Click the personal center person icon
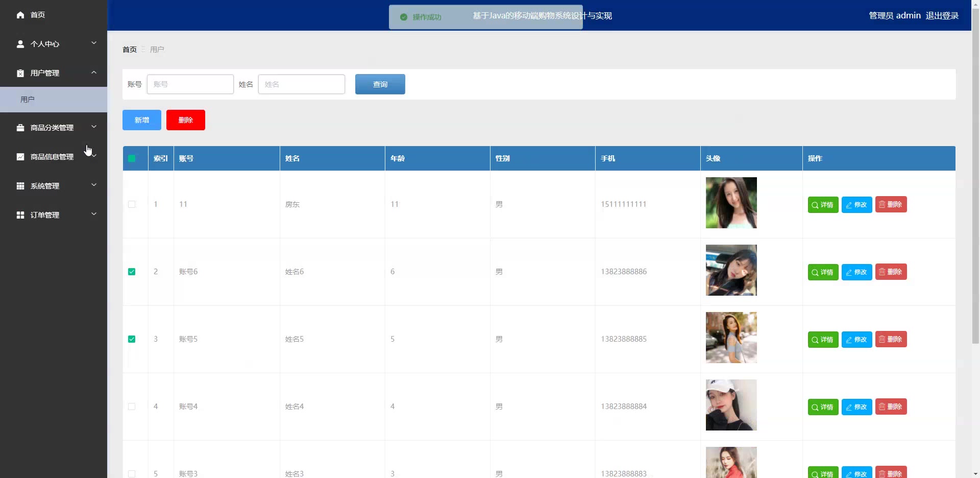 point(20,44)
